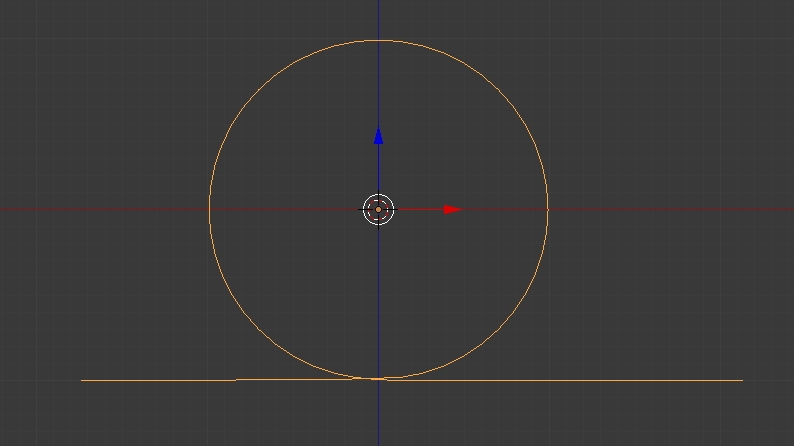The width and height of the screenshot is (794, 446).
Task: Click the right end of the orange line
Action: [741, 380]
